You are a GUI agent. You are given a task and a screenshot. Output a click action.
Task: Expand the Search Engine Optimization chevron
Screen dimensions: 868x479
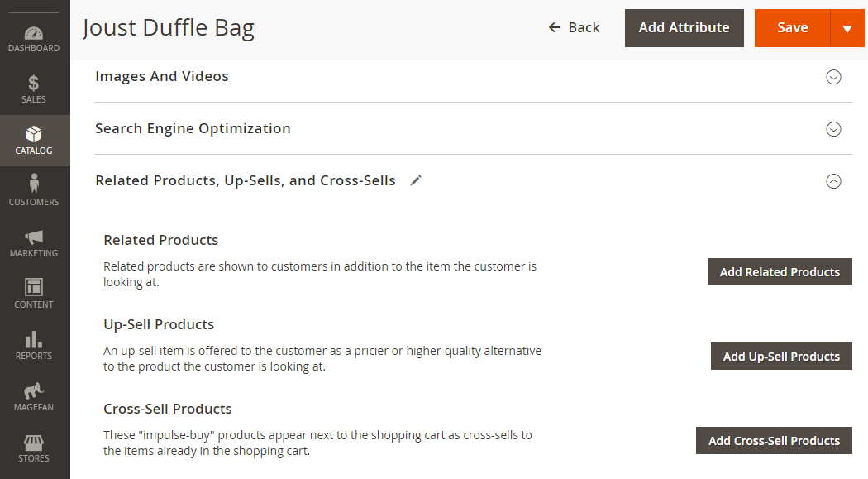pyautogui.click(x=833, y=129)
